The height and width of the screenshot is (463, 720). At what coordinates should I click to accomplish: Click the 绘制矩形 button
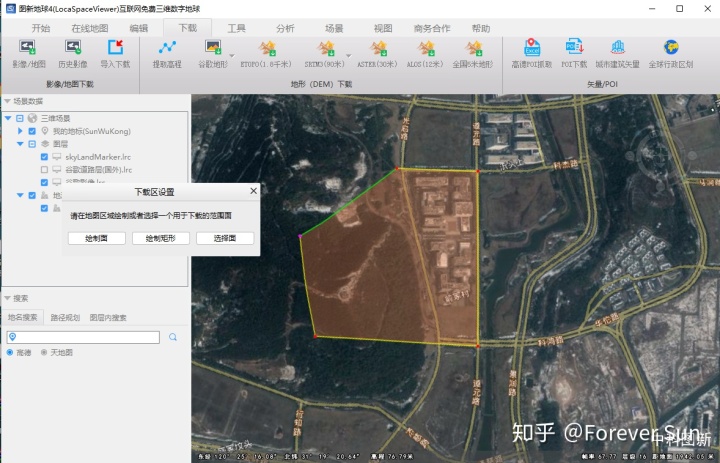coord(161,238)
